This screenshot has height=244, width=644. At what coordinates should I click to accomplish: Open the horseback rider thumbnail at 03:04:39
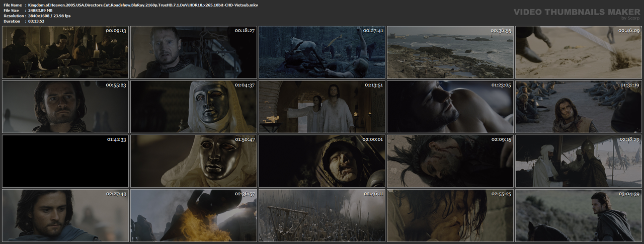(579, 215)
